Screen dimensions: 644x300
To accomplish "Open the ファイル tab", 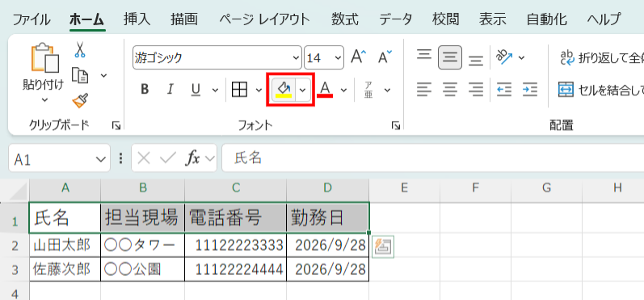I will (32, 19).
